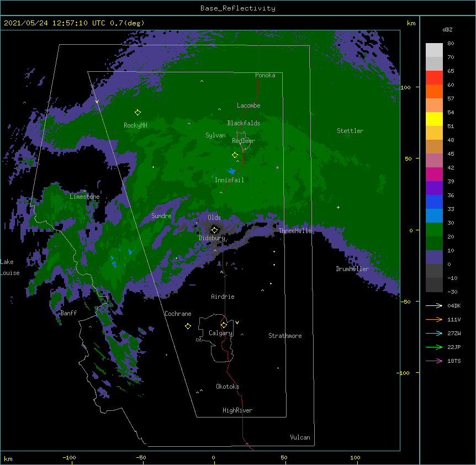476x465 pixels.
Task: Click the Drumheller city label
Action: 352,269
